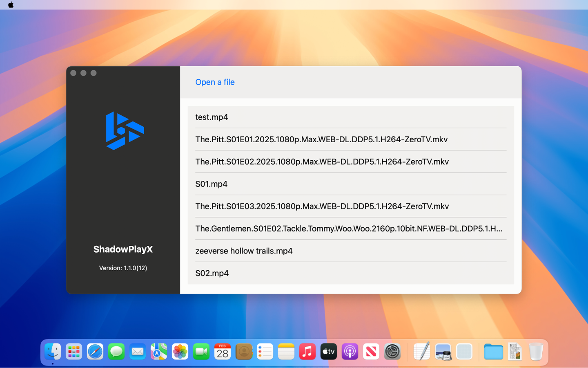Launch Safari from the dock
The height and width of the screenshot is (368, 588).
(x=95, y=352)
